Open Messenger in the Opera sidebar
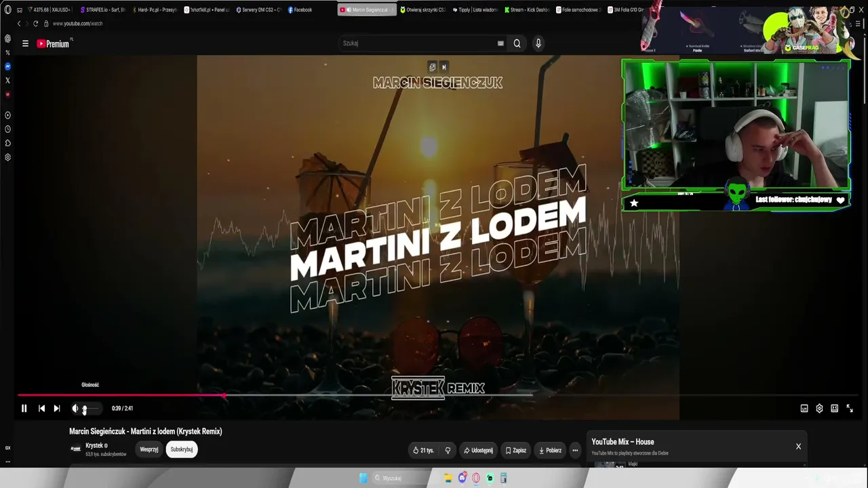868x488 pixels. tap(8, 66)
